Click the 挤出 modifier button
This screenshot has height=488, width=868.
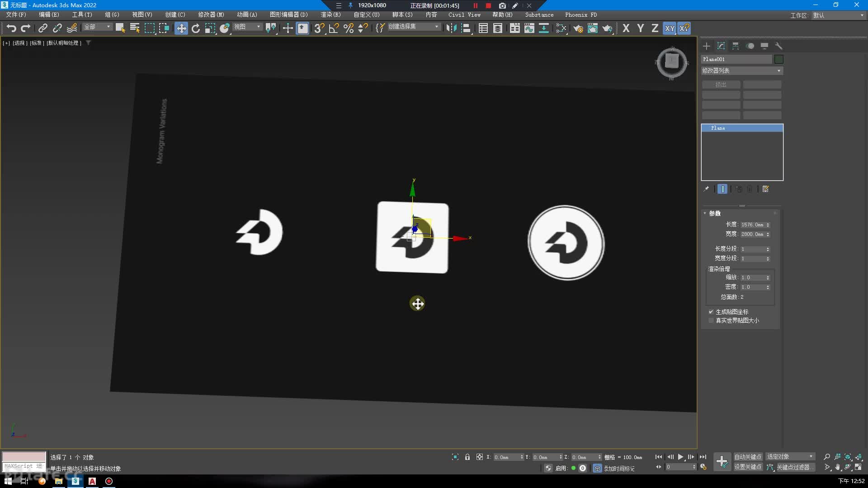[x=721, y=84]
